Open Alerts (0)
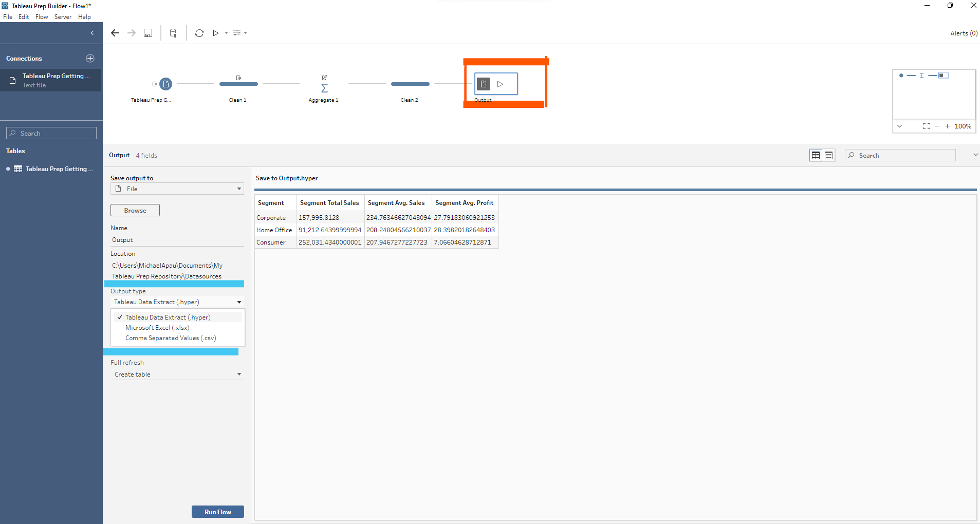Screen dimensions: 980x524 click(x=964, y=33)
